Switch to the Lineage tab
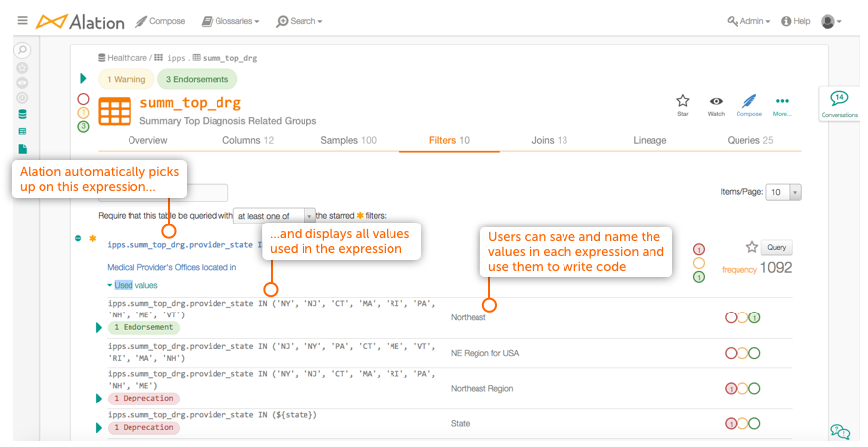The image size is (868, 447). 650,140
